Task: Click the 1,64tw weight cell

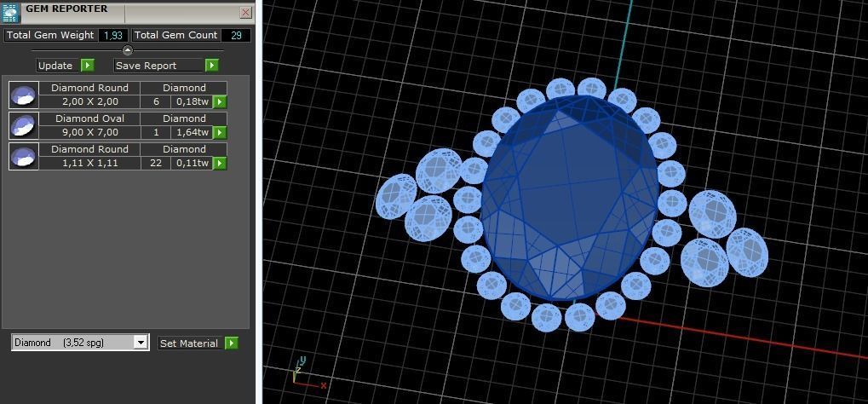Action: click(x=193, y=132)
